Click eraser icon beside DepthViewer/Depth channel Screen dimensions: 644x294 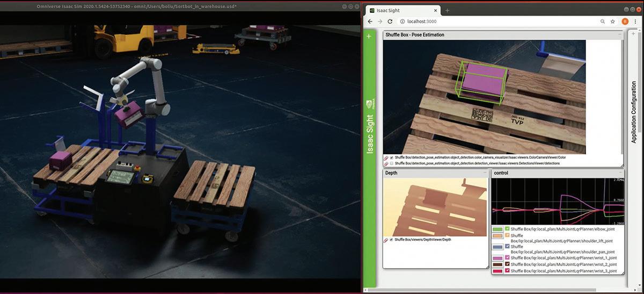coord(386,240)
